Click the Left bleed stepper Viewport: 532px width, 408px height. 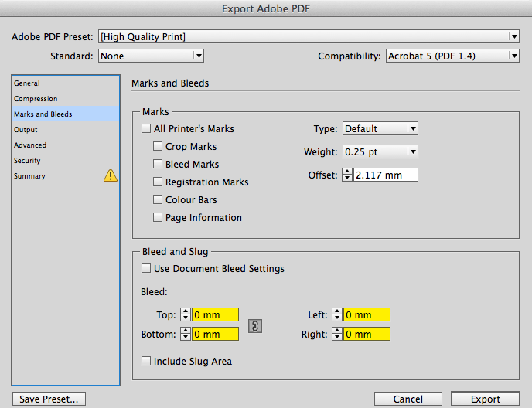coord(337,314)
